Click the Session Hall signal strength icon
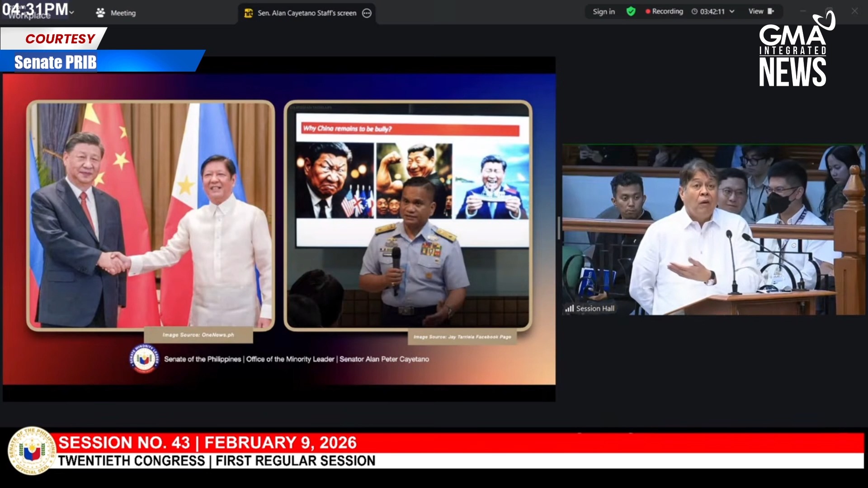 tap(569, 309)
